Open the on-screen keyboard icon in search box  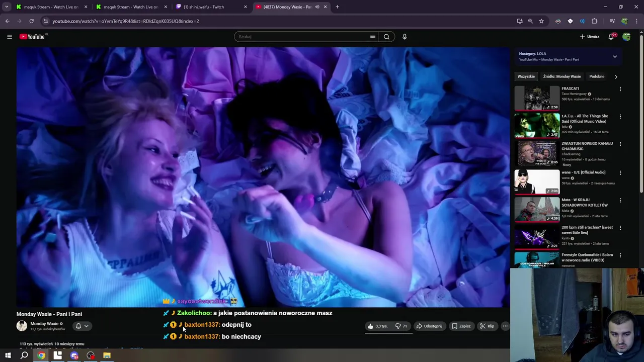click(x=373, y=37)
